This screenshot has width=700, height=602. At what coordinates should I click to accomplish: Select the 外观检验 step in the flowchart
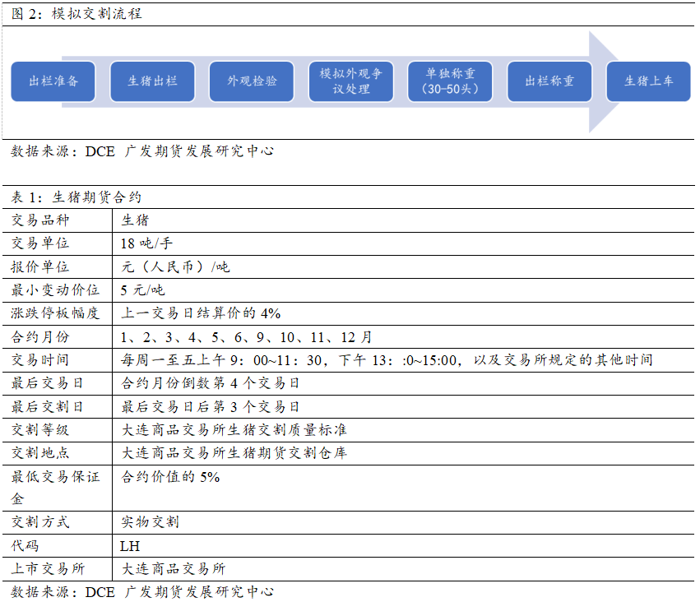(x=252, y=81)
